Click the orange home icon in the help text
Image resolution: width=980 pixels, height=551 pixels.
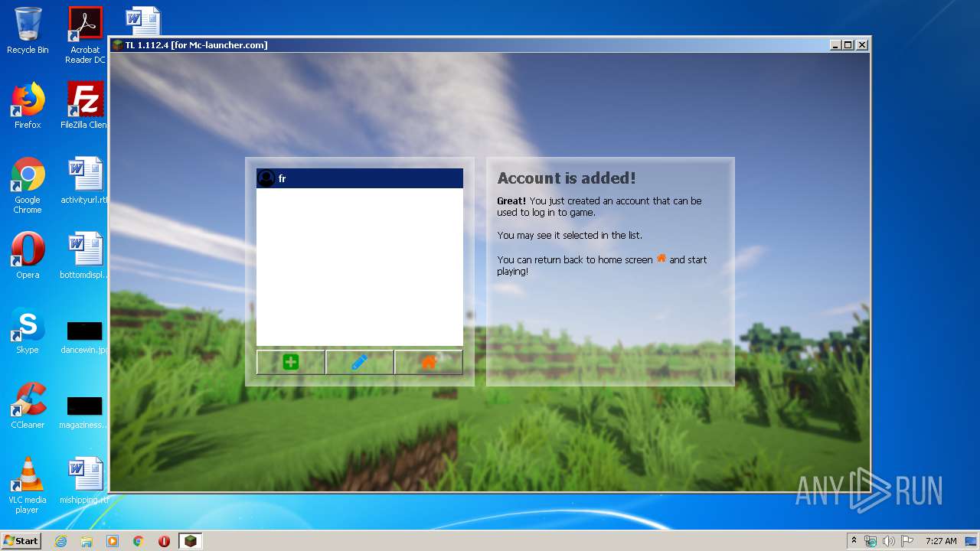click(661, 259)
